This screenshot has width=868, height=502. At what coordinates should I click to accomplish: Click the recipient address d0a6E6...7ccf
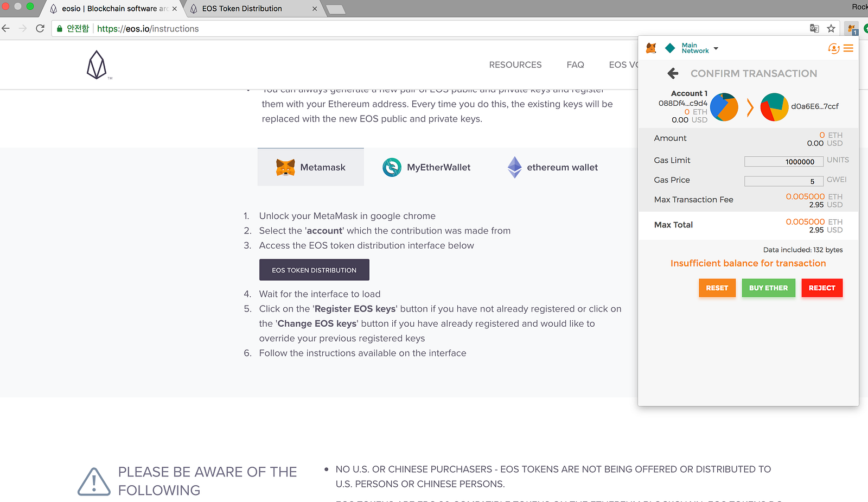click(815, 106)
